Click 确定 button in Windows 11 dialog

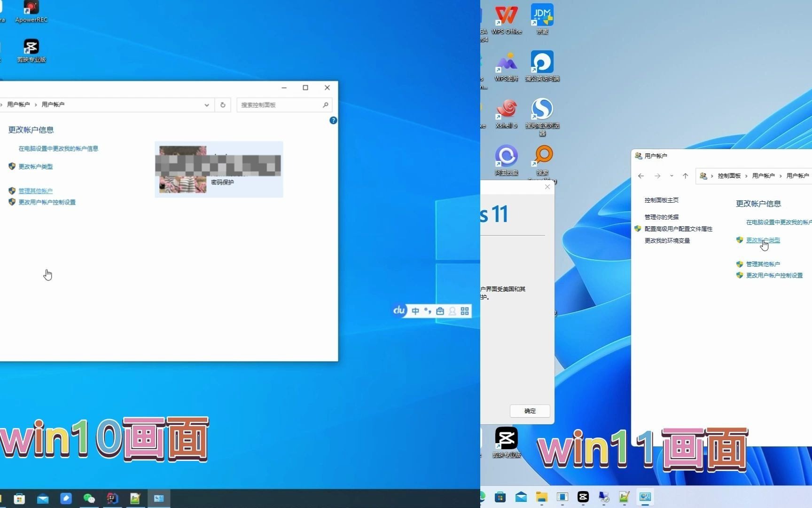pyautogui.click(x=530, y=411)
